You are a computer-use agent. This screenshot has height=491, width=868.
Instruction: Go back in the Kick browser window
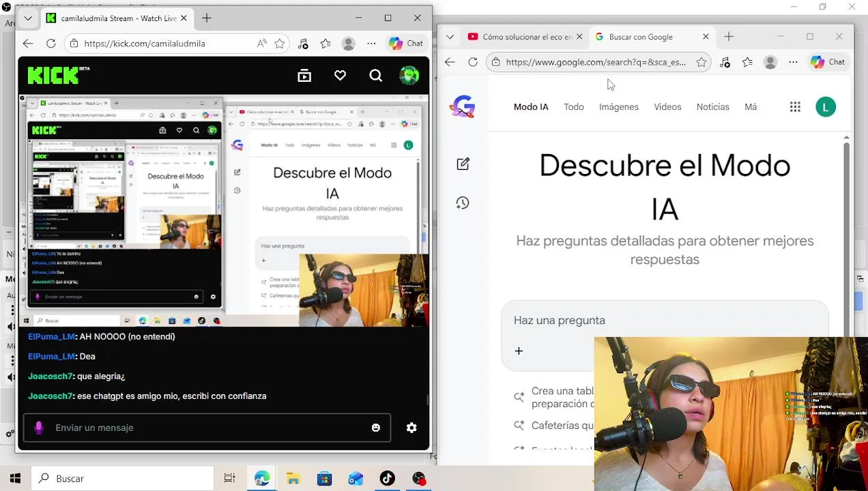(27, 44)
